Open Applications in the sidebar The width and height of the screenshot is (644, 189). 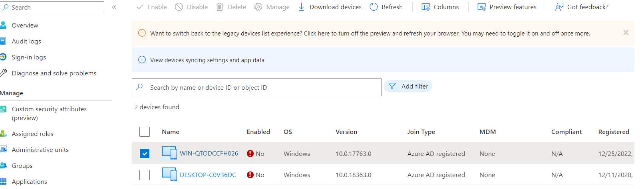[29, 181]
